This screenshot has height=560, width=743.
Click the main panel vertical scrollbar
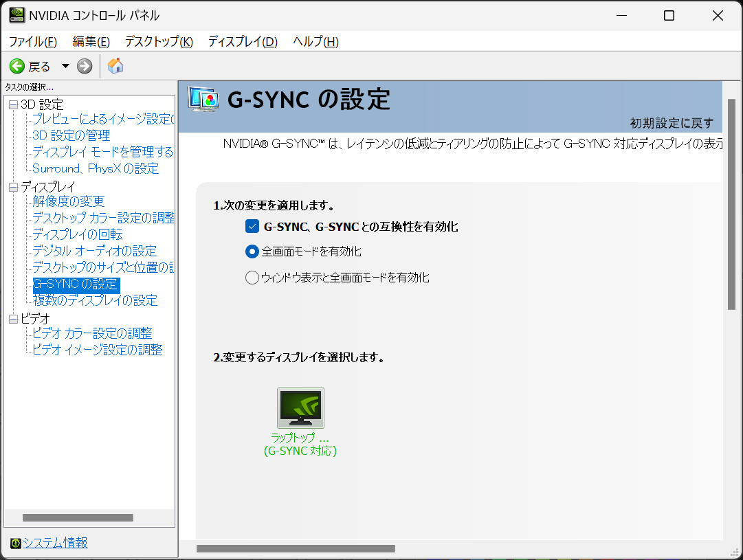coord(731,204)
